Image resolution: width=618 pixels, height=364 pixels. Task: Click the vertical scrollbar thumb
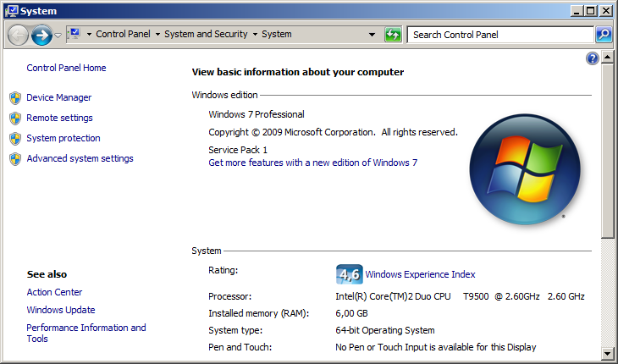pos(607,151)
